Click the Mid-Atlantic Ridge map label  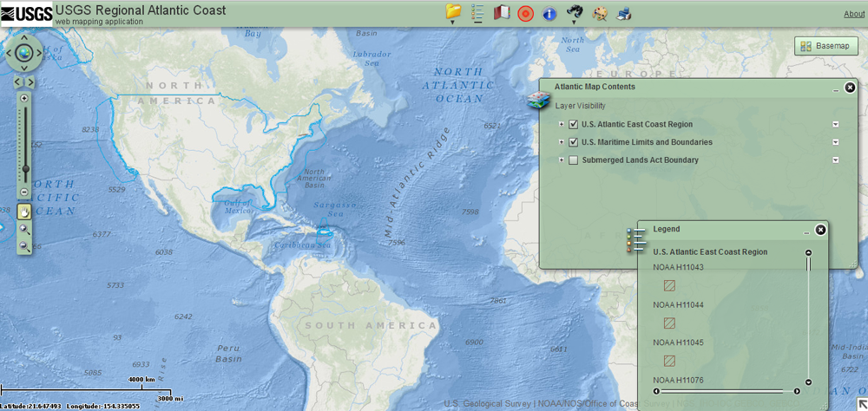[418, 184]
